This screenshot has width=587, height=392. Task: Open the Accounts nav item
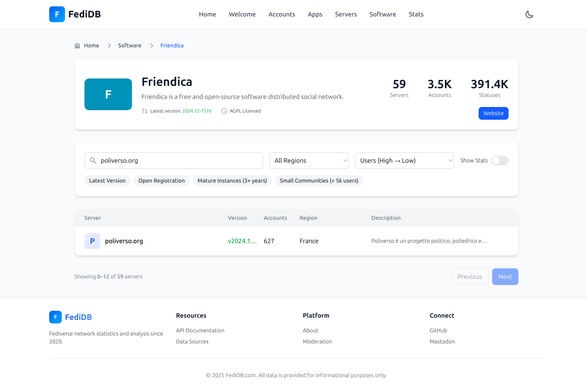point(282,15)
